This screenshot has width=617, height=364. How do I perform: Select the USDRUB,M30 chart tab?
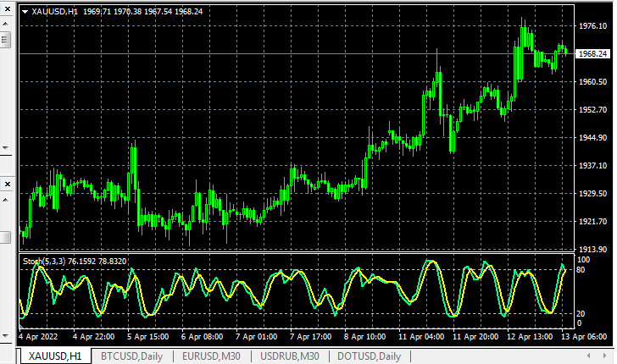pos(290,356)
